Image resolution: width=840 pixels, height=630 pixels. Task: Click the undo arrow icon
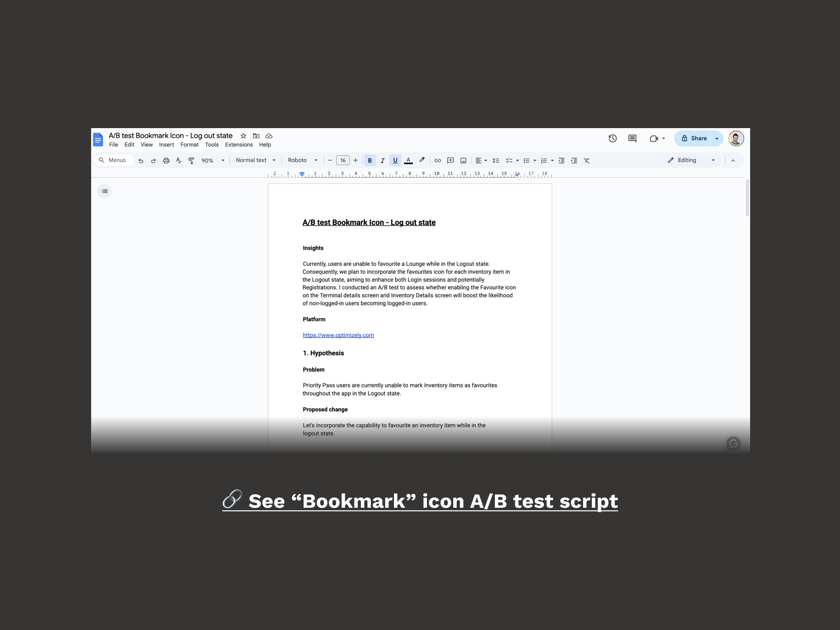[141, 160]
